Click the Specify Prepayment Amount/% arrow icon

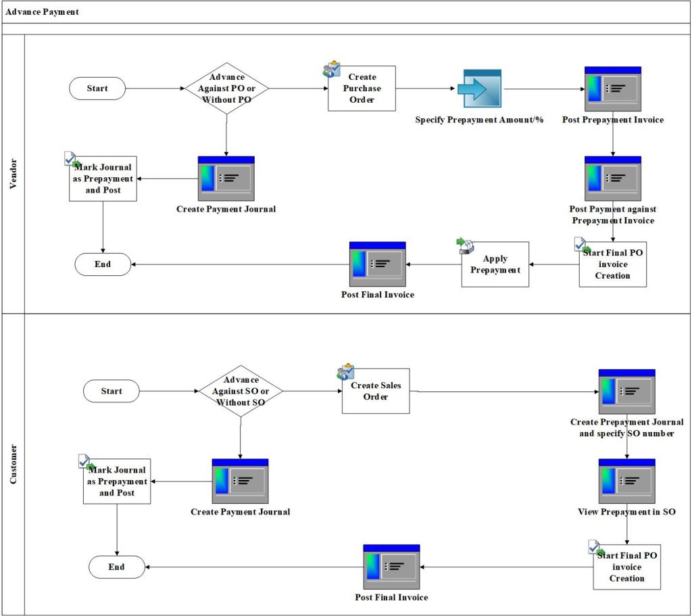(x=478, y=89)
